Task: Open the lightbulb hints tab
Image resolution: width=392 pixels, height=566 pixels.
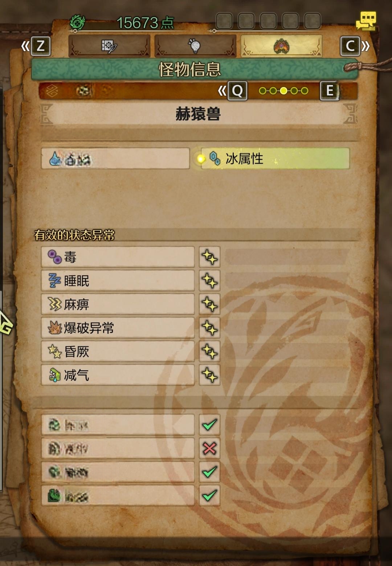Action: [x=195, y=46]
